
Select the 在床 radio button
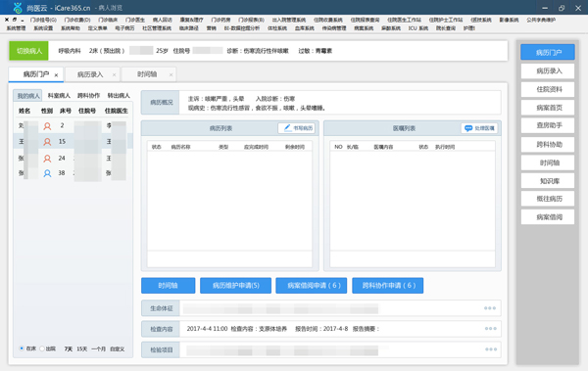pos(22,348)
